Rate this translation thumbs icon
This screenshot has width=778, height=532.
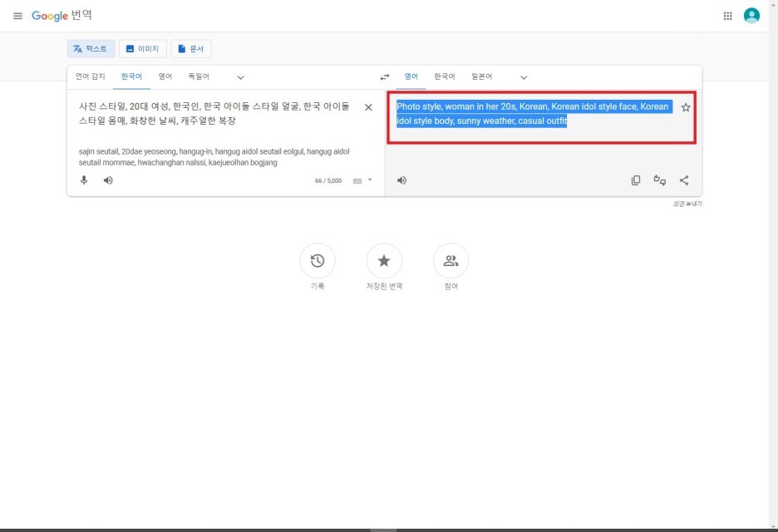[659, 180]
